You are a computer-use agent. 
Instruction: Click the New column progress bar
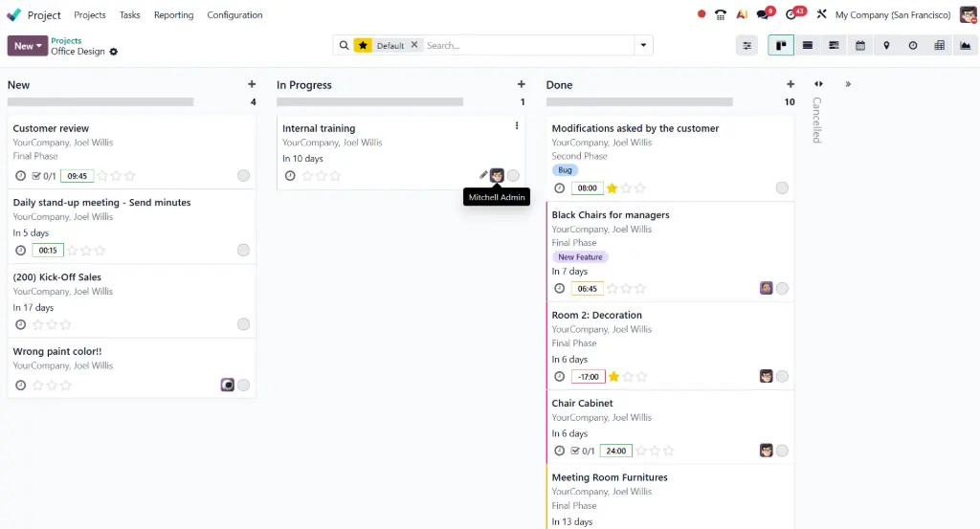tap(100, 101)
